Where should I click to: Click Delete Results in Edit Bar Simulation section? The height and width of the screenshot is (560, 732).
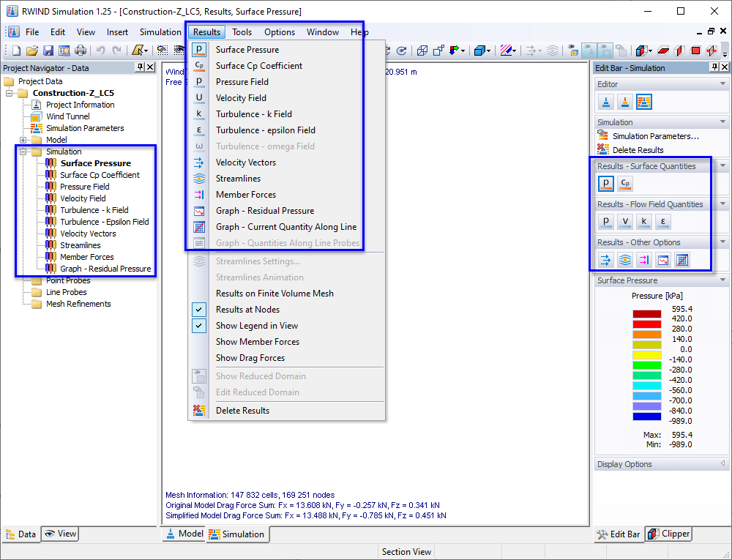click(x=638, y=150)
